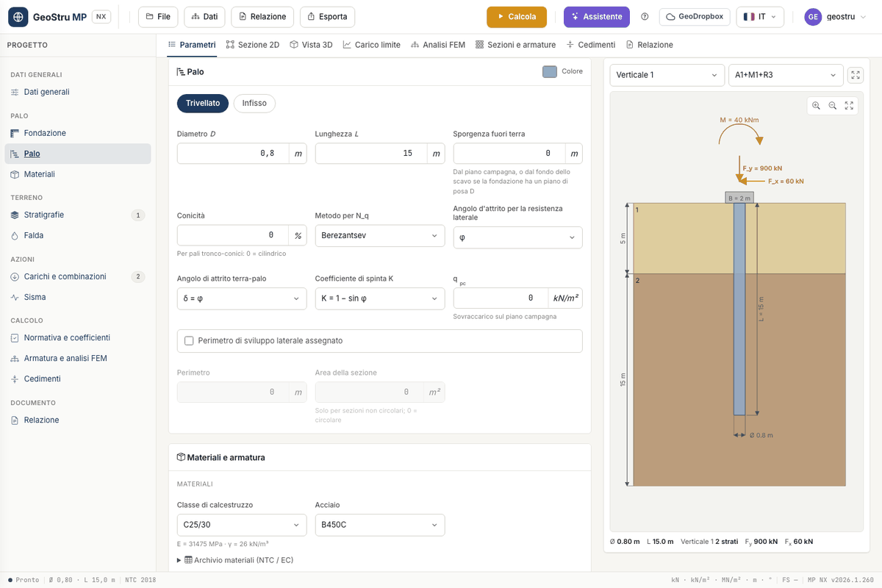Switch to the Sezione 2D tab
This screenshot has width=882, height=588.
point(253,45)
